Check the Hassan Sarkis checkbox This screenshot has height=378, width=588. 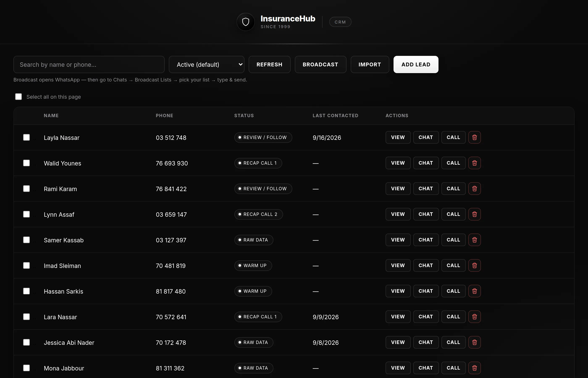pos(26,291)
